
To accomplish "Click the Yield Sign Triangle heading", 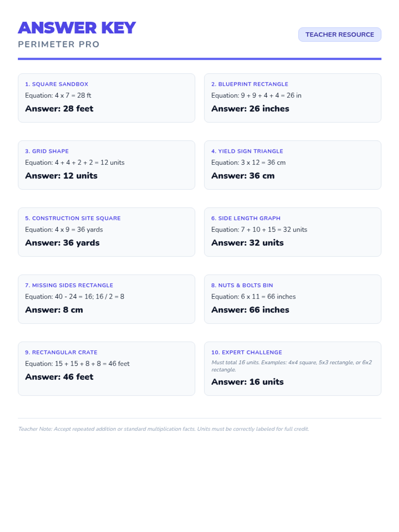I will pos(247,151).
